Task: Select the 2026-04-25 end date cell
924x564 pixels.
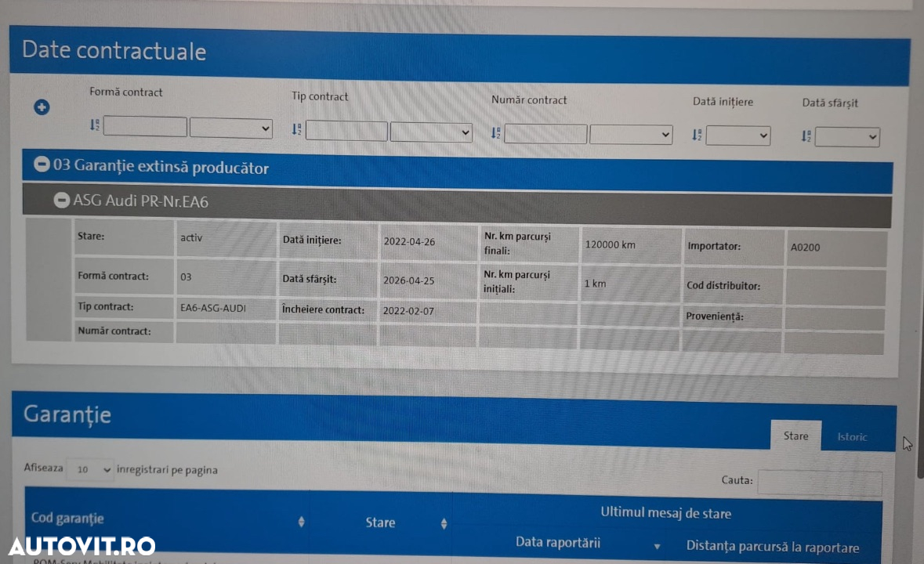Action: click(x=428, y=280)
